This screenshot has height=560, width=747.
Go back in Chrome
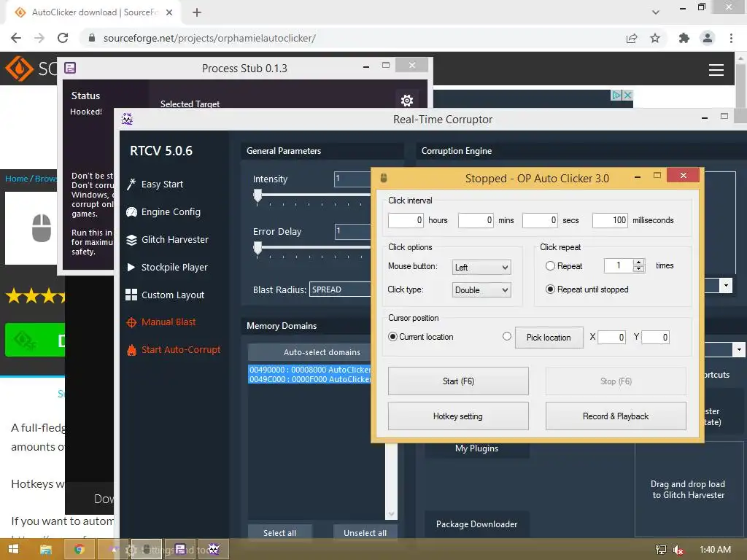click(16, 38)
